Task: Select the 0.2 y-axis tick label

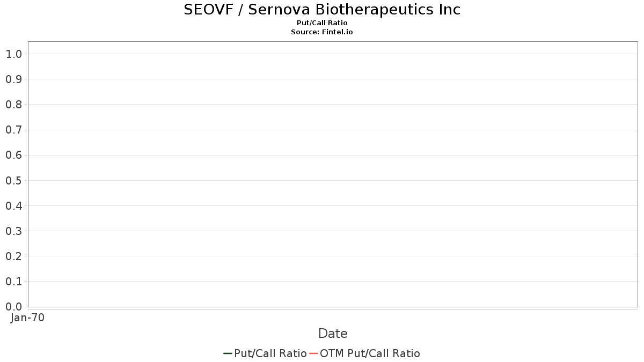Action: [x=13, y=256]
